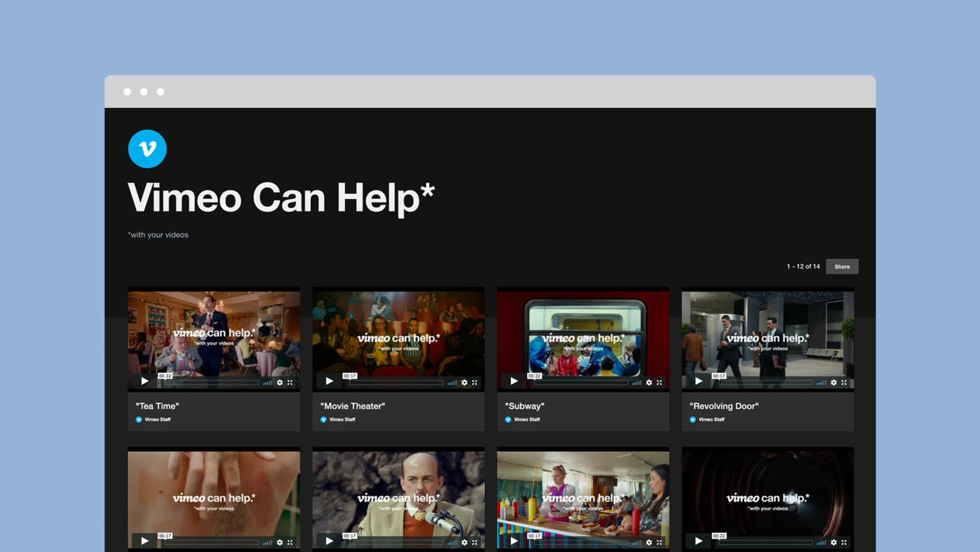Open settings gear on "Movie Theater" player
The image size is (980, 552).
[464, 382]
